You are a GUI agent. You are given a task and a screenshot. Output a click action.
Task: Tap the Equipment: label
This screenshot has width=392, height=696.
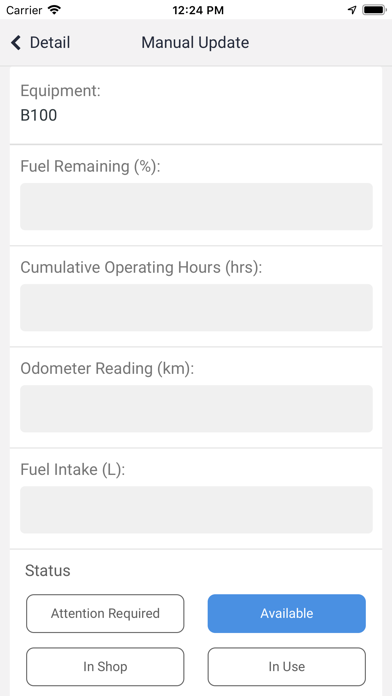click(x=61, y=91)
